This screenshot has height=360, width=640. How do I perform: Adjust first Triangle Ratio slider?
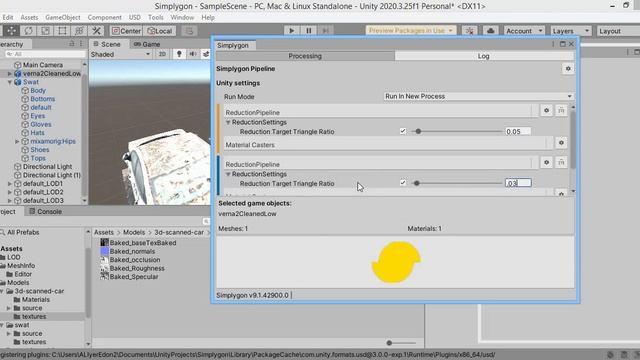tap(456, 131)
